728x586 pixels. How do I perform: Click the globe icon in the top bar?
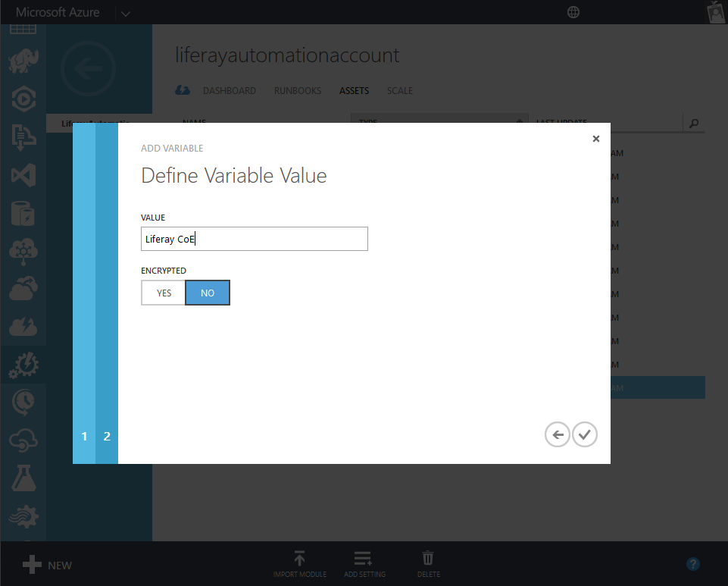coord(573,12)
